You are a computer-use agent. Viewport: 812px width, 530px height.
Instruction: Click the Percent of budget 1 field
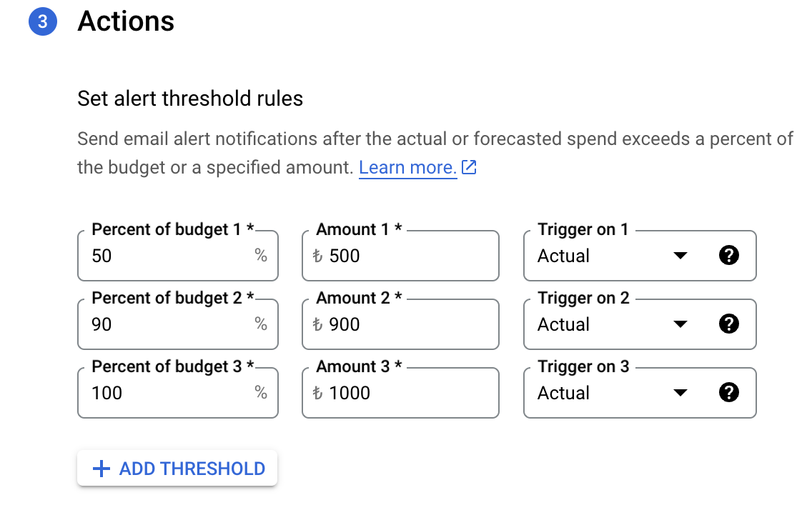pyautogui.click(x=177, y=256)
